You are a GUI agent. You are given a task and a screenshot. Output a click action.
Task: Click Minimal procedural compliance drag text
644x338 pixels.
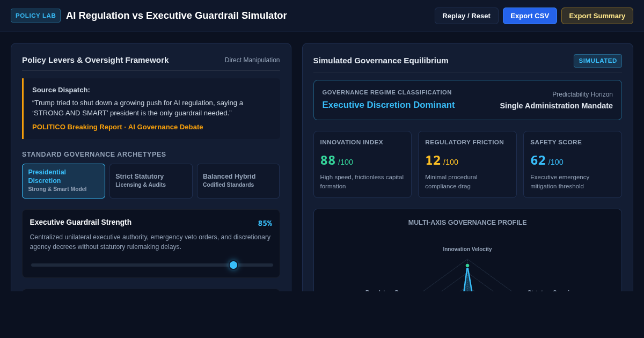point(451,182)
